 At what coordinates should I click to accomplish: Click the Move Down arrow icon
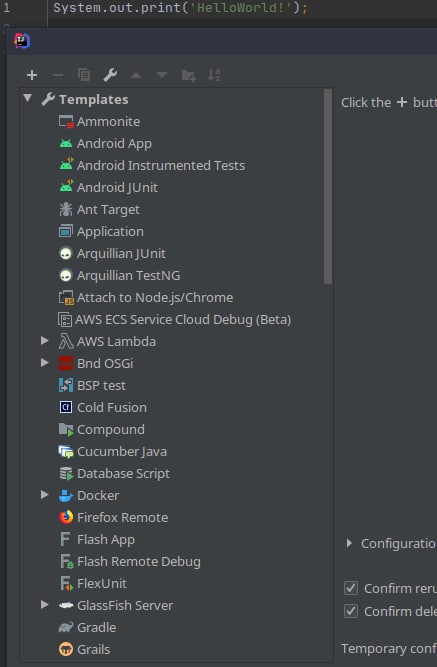(162, 75)
